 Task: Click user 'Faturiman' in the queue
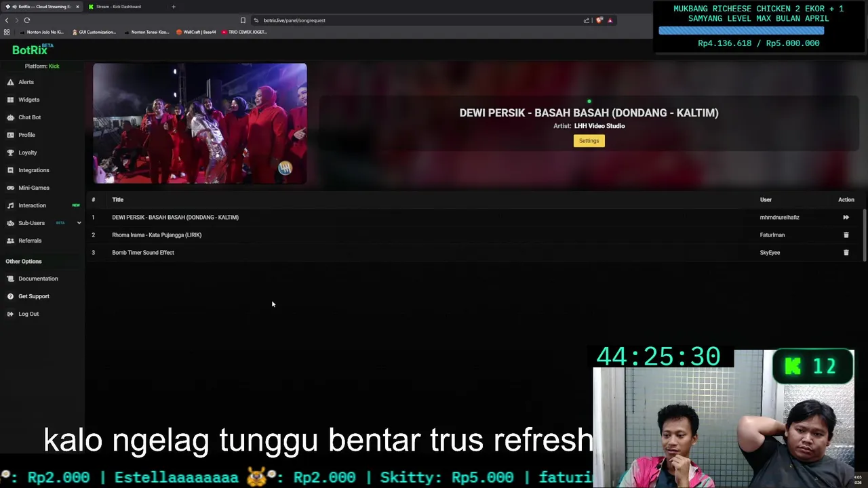[x=772, y=235]
